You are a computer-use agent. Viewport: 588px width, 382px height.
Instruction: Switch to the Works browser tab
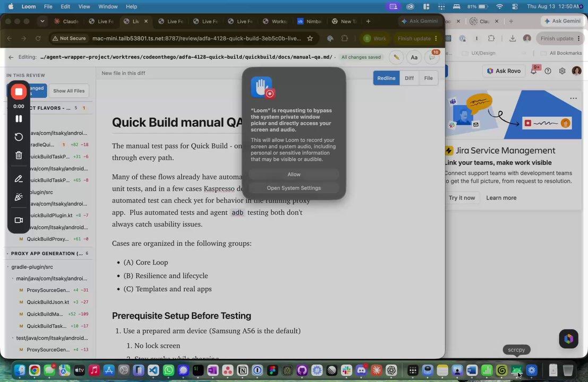(275, 21)
